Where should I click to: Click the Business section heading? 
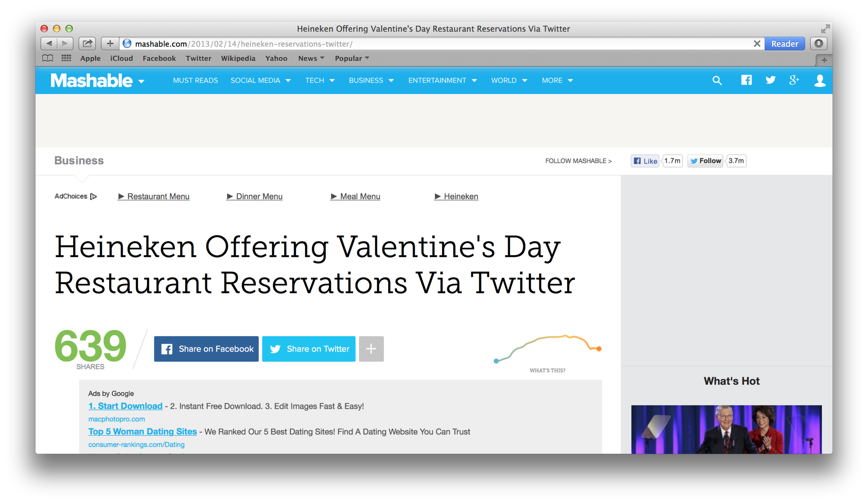coord(79,160)
